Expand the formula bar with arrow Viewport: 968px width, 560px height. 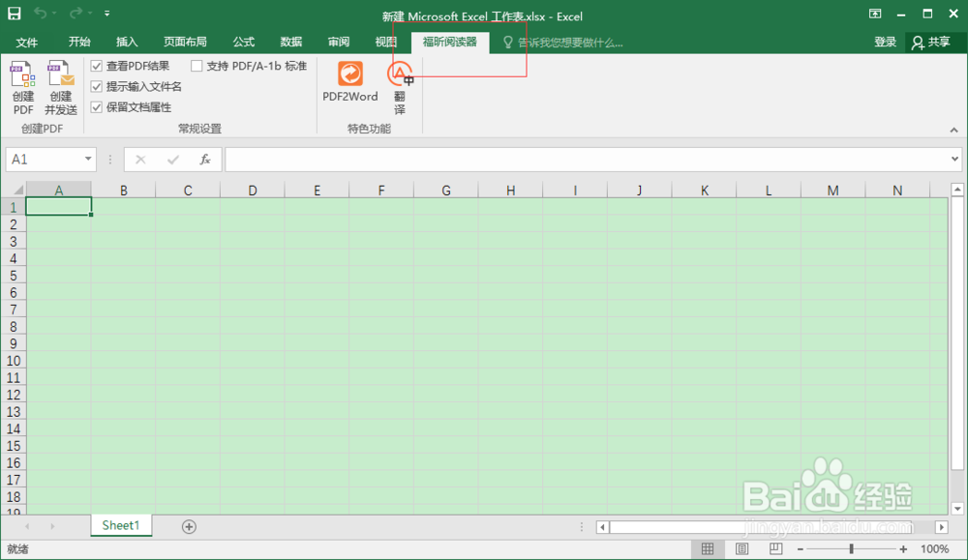click(x=954, y=160)
